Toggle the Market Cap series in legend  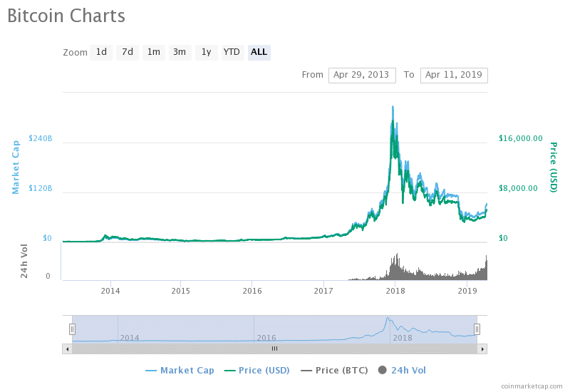pos(180,370)
